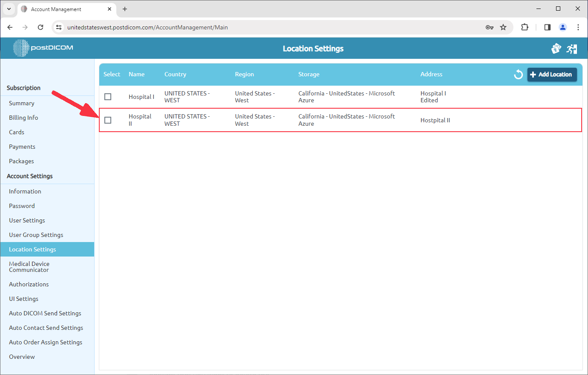The image size is (588, 375).
Task: Refresh the location list with the reload icon
Action: coord(518,74)
